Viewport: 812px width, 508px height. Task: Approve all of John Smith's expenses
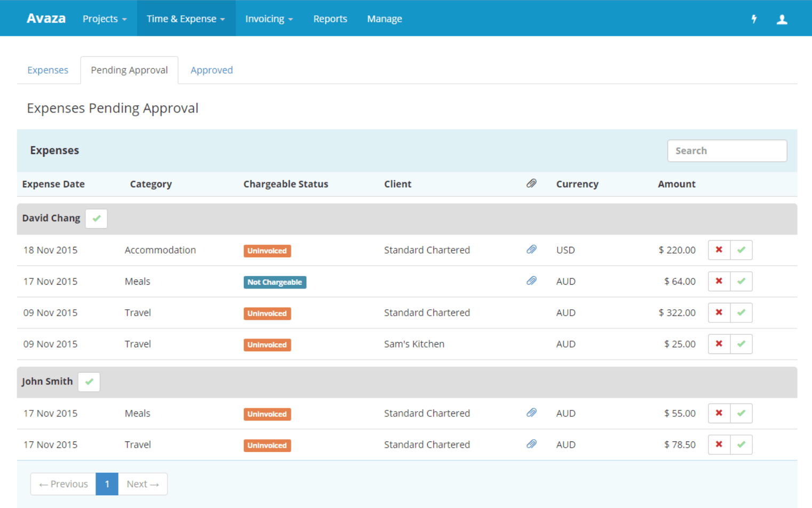point(89,382)
